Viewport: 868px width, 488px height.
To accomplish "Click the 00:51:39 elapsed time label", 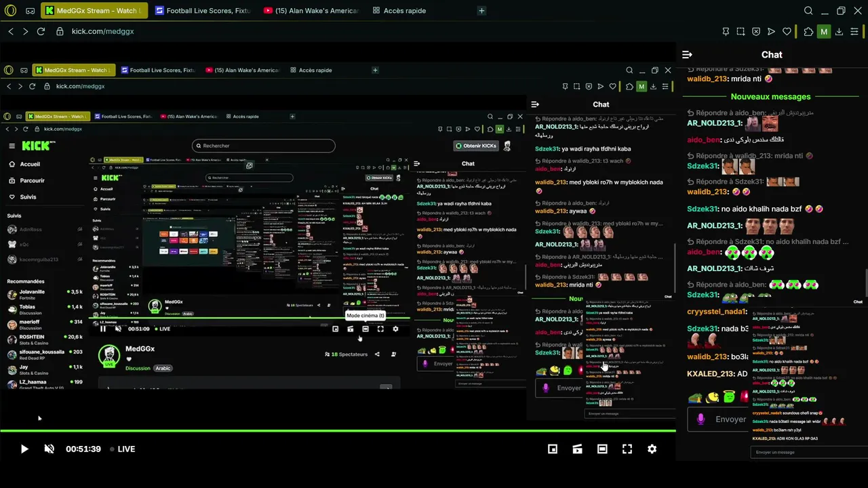I will click(83, 449).
